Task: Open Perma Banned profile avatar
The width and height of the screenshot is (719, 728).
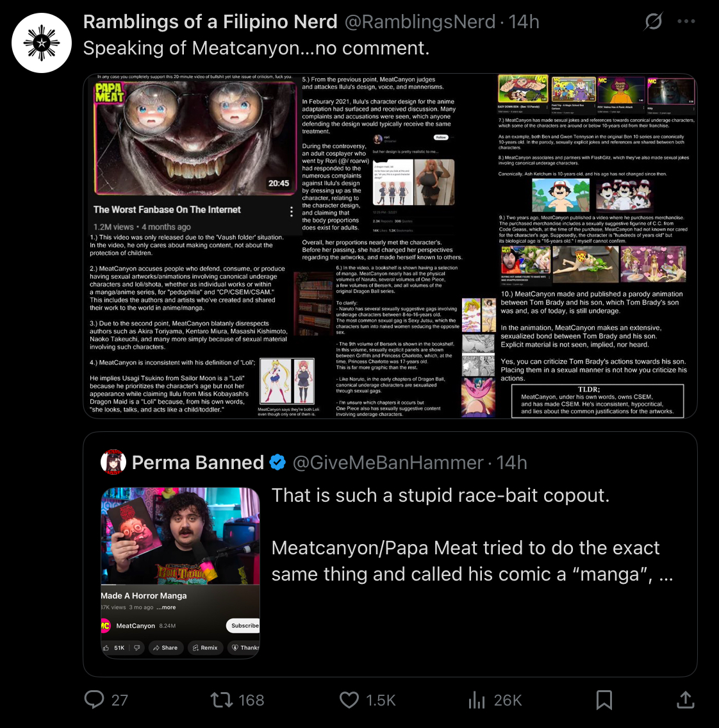Action: [x=113, y=462]
